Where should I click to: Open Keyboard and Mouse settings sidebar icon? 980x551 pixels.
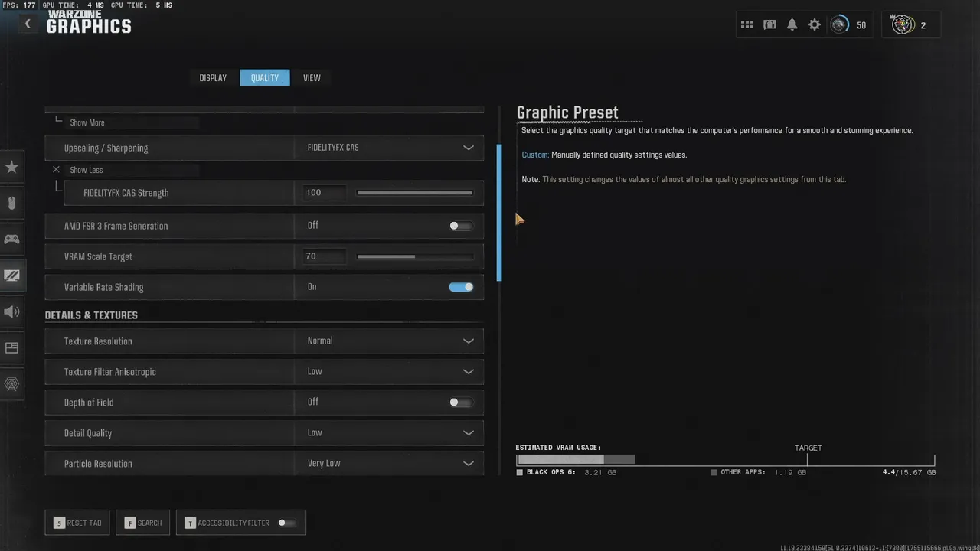11,204
